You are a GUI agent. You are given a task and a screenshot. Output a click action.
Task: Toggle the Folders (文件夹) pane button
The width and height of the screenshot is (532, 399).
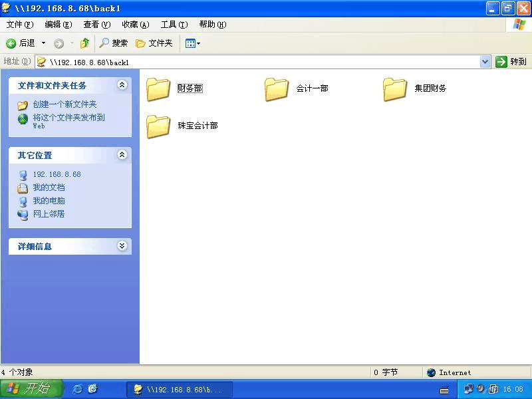[154, 43]
